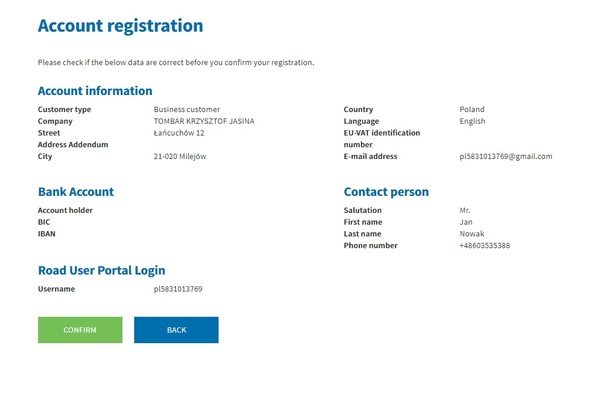Click the city value 21-020 Milejów
Screen dimensions: 600x403
pyautogui.click(x=180, y=157)
